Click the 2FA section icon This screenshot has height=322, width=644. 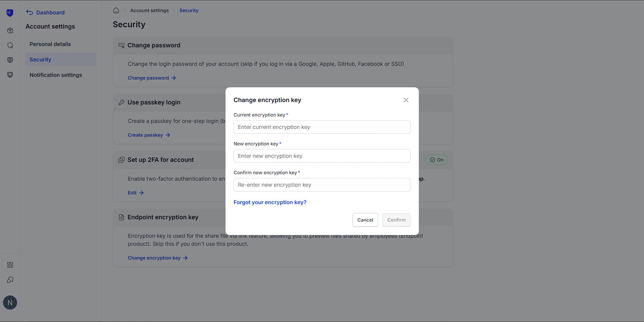[x=121, y=160]
